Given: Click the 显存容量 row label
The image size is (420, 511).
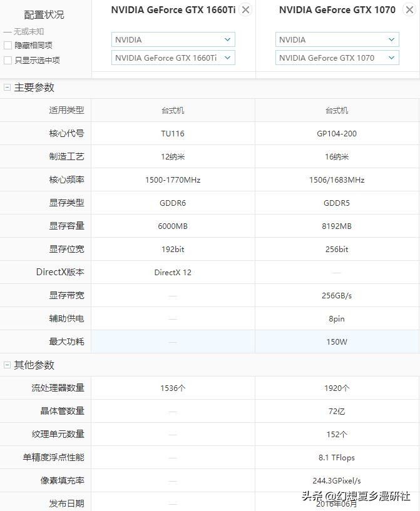Looking at the screenshot, I should click(x=66, y=226).
